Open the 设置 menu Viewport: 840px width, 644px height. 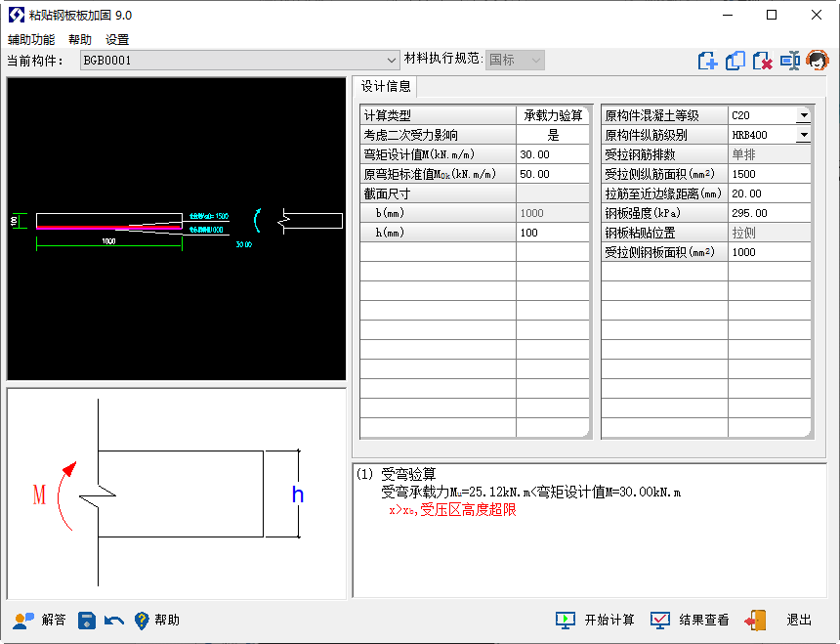pyautogui.click(x=117, y=40)
